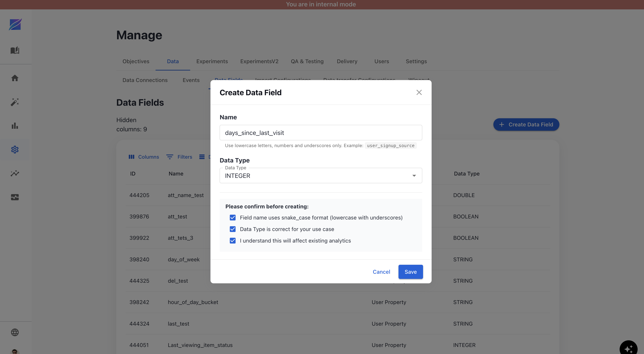Open the QA & Testing tab
The width and height of the screenshot is (644, 354).
pyautogui.click(x=307, y=61)
